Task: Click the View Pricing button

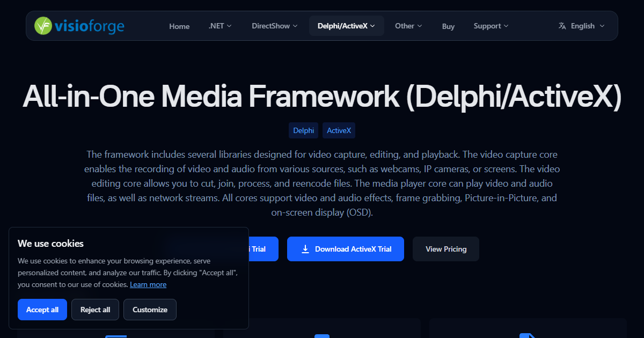Action: click(445, 249)
